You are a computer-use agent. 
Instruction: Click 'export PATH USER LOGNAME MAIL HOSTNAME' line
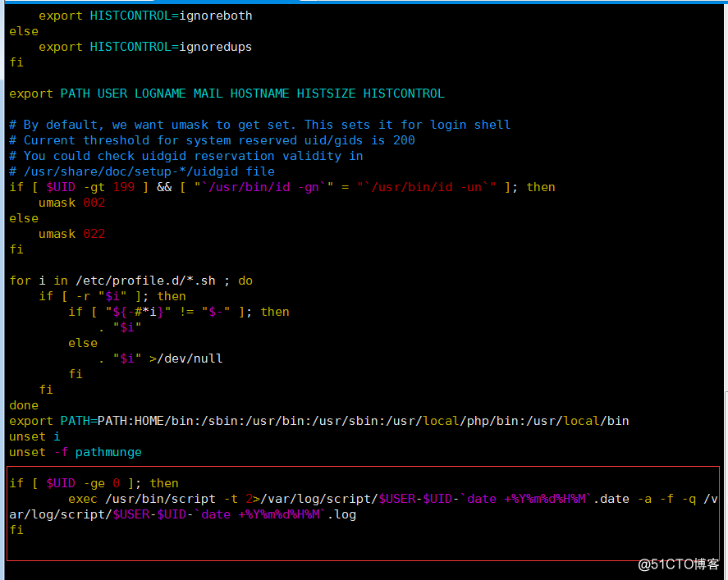click(227, 94)
